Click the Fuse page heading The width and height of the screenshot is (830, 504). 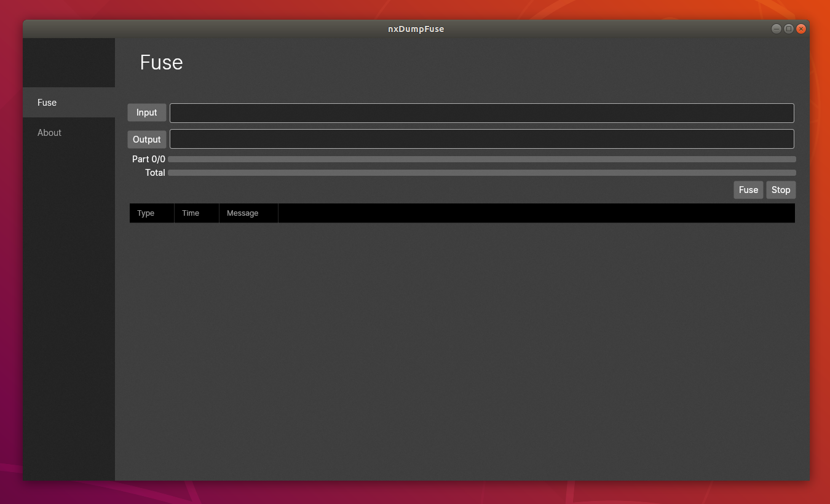point(161,63)
